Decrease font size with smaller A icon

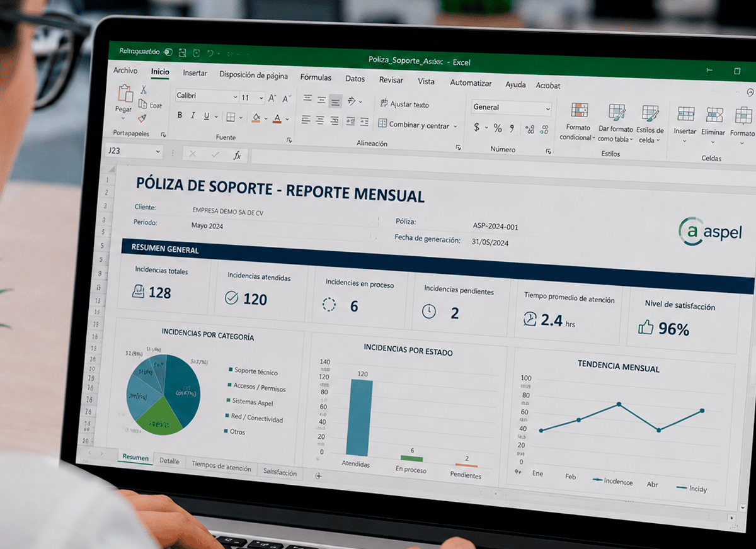(x=287, y=99)
